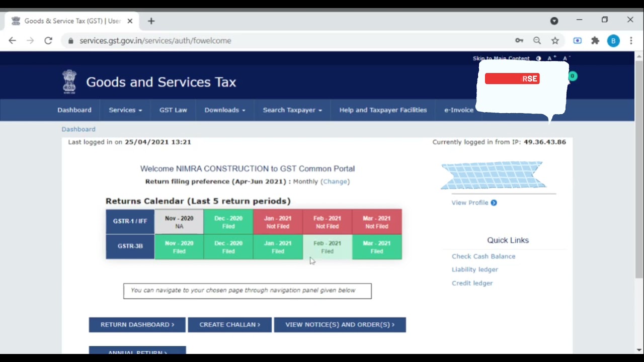Increase font size with A+ in the top bar
Screen dimensions: 644x362
tap(551, 58)
